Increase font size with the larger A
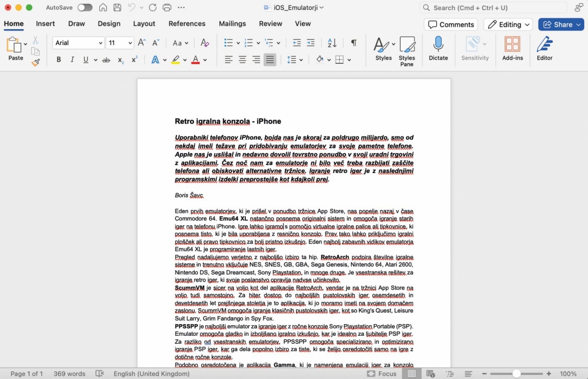Screen dimensions: 588x379 point(142,43)
